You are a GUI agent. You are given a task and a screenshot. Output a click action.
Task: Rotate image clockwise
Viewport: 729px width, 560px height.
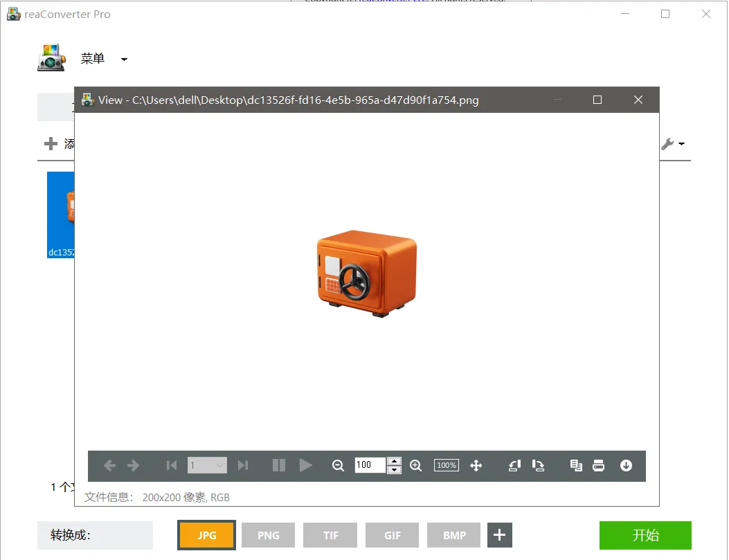pos(539,465)
